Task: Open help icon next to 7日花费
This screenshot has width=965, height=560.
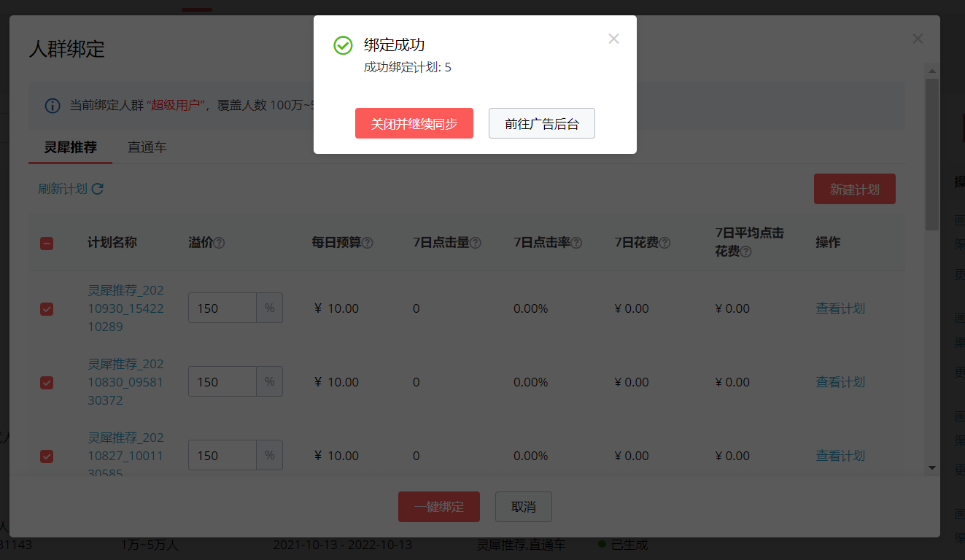Action: tap(664, 243)
